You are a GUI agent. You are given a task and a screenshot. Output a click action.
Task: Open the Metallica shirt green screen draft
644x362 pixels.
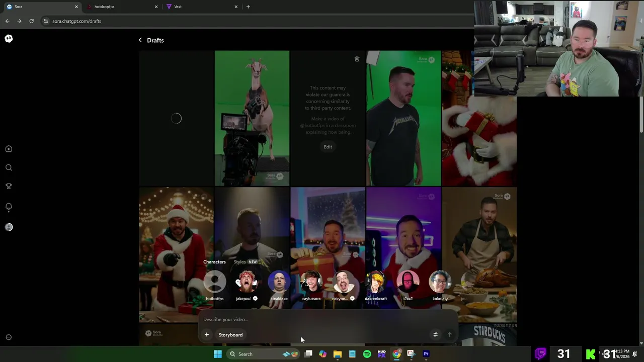(404, 118)
